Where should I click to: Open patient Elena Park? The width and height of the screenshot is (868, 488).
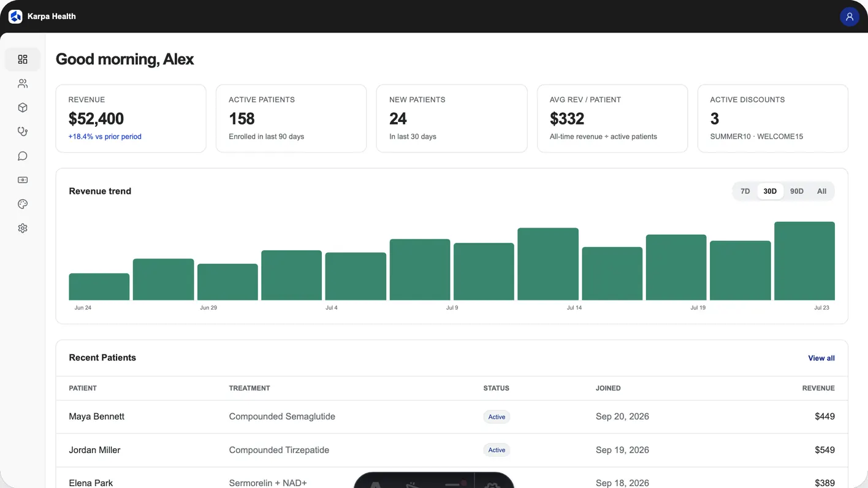[x=91, y=483]
